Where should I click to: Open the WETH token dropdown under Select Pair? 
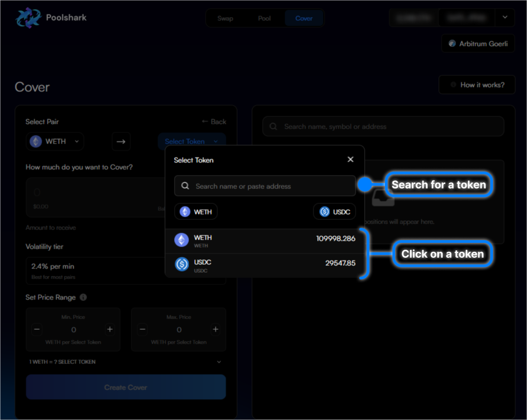pyautogui.click(x=55, y=141)
